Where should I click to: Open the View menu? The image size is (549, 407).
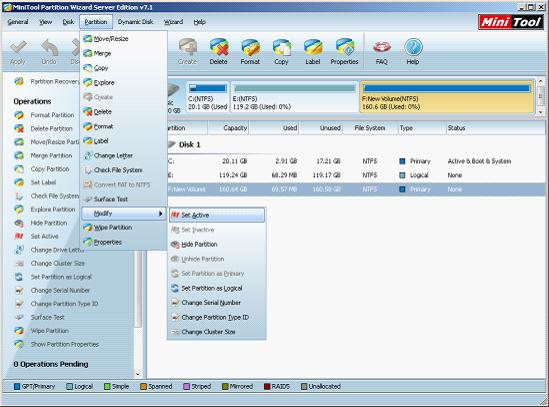[x=46, y=22]
